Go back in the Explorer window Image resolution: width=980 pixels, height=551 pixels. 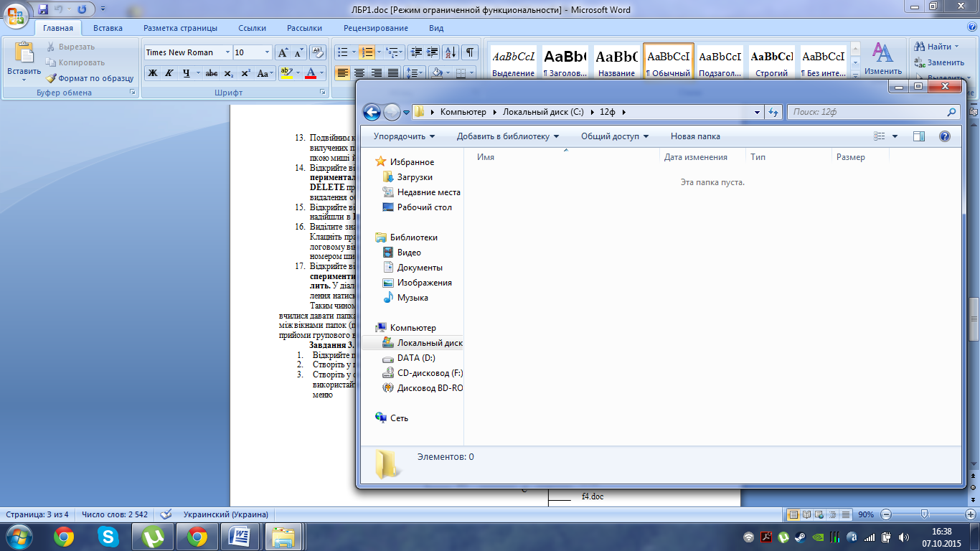pyautogui.click(x=372, y=112)
